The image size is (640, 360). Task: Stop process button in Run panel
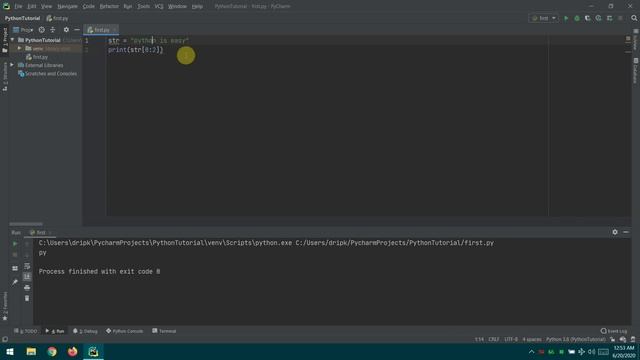[15, 255]
